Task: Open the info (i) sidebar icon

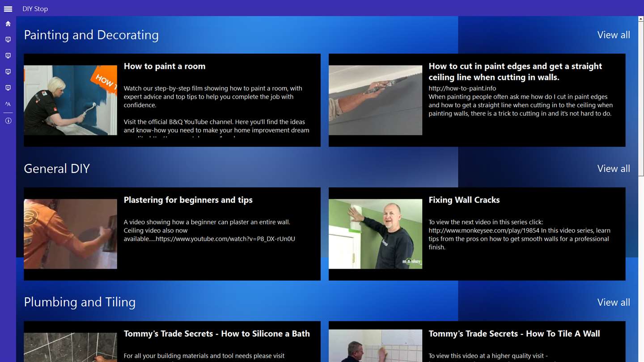Action: (x=8, y=121)
